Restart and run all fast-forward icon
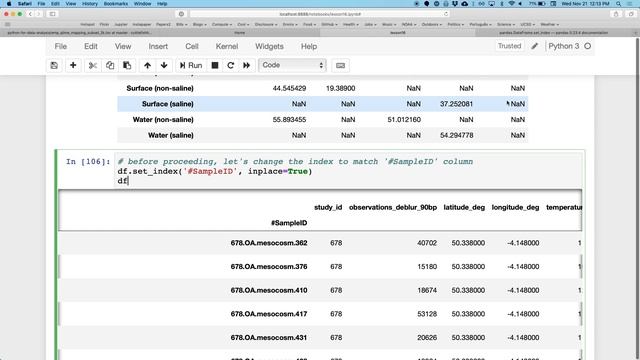640x360 pixels. (247, 65)
